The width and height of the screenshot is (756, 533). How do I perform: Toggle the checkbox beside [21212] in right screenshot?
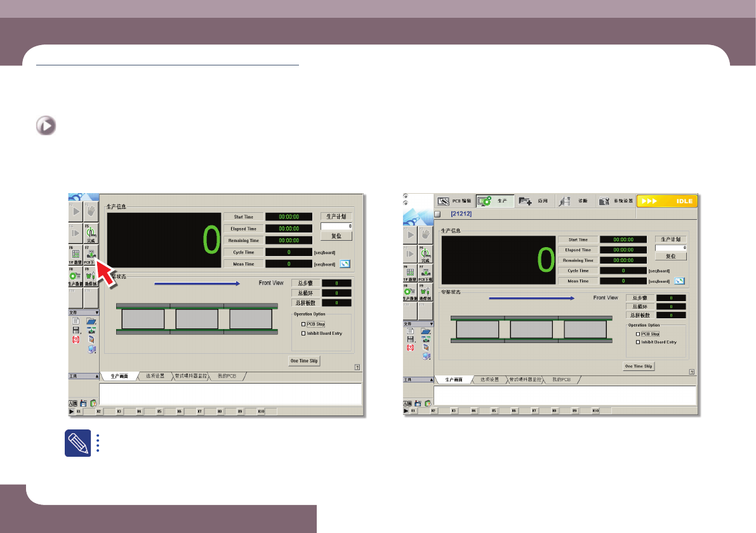pyautogui.click(x=438, y=213)
